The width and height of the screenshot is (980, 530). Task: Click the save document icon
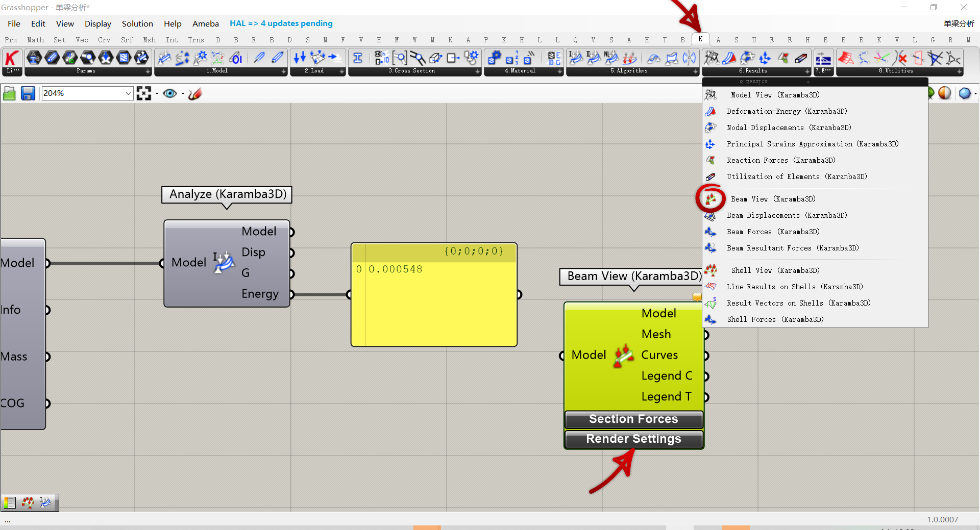(x=28, y=93)
